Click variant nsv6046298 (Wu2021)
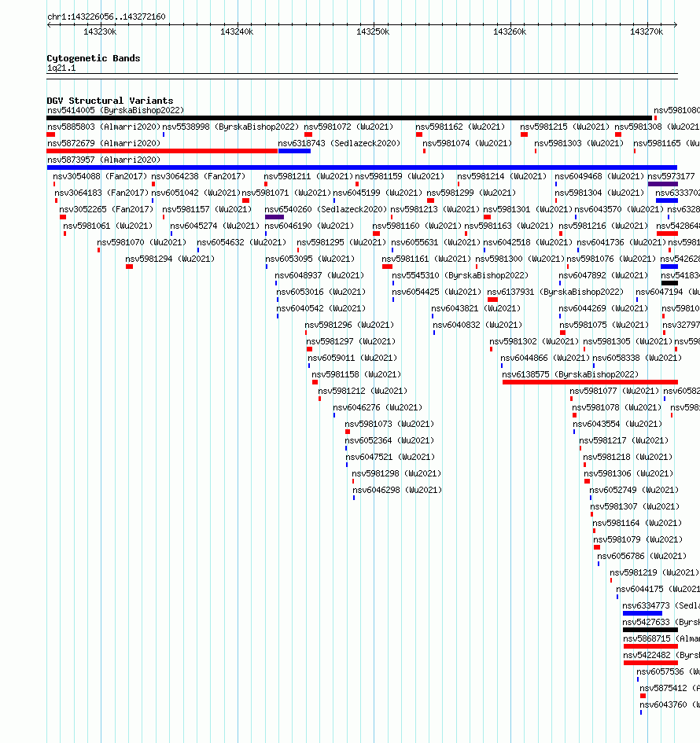700x743 pixels. 397,490
